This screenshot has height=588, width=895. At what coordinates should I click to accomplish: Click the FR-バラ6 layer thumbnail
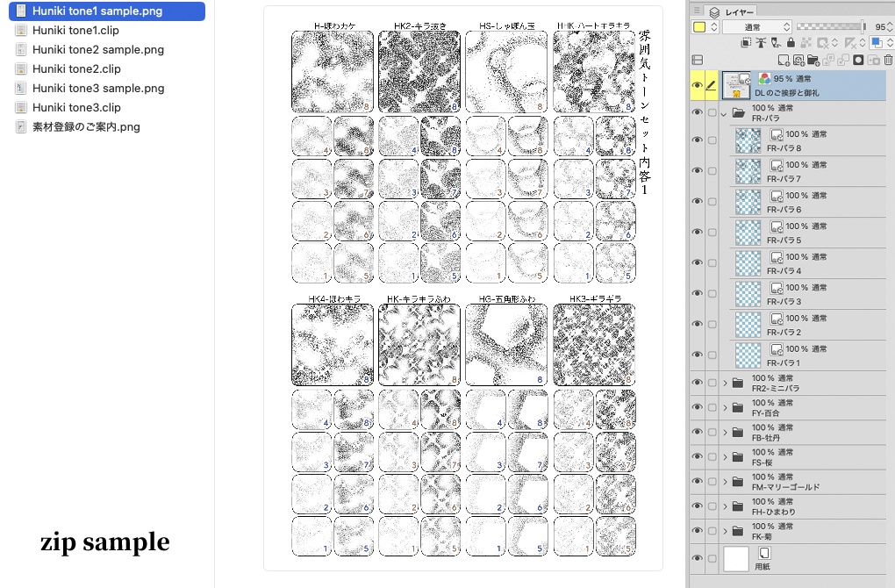(x=748, y=202)
